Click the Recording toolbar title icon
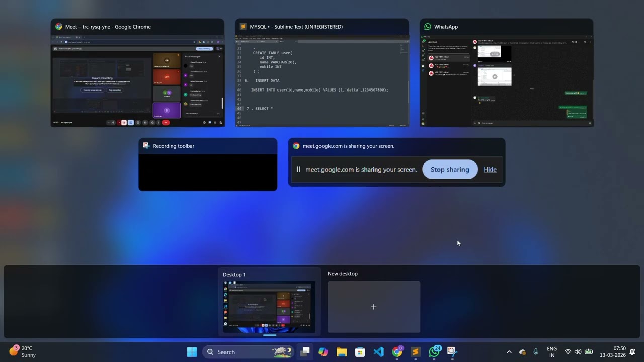The width and height of the screenshot is (644, 362). [x=146, y=146]
